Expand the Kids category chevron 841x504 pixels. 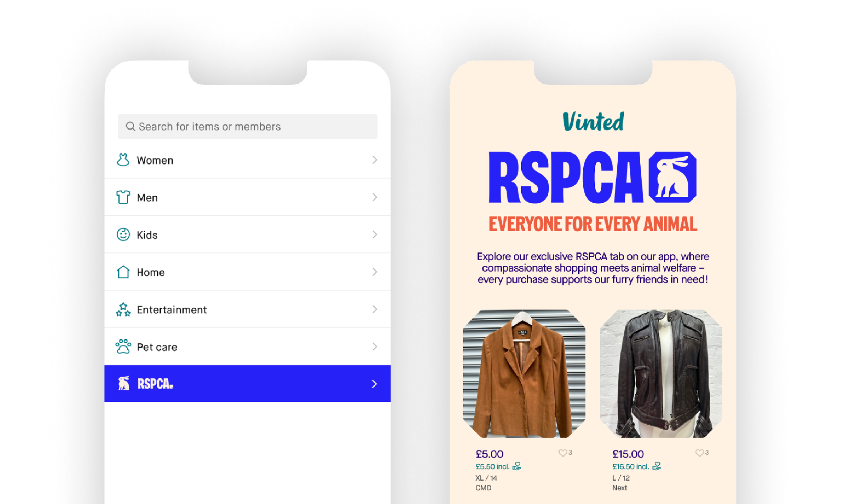click(375, 235)
